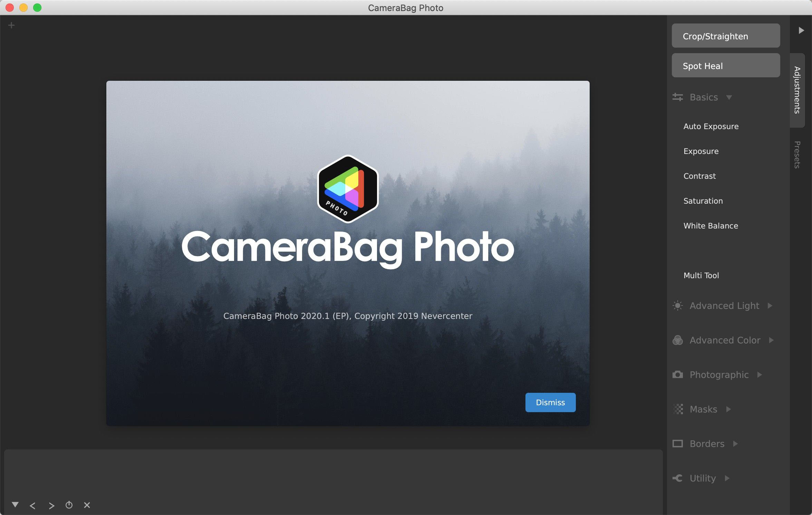
Task: Add a White Balance adjustment
Action: [710, 226]
